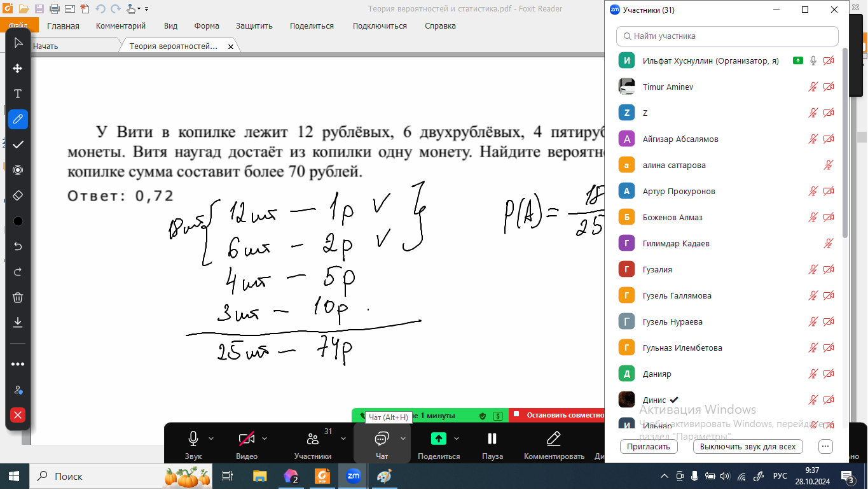Click the Пригласить button
The width and height of the screenshot is (868, 492).
point(649,447)
